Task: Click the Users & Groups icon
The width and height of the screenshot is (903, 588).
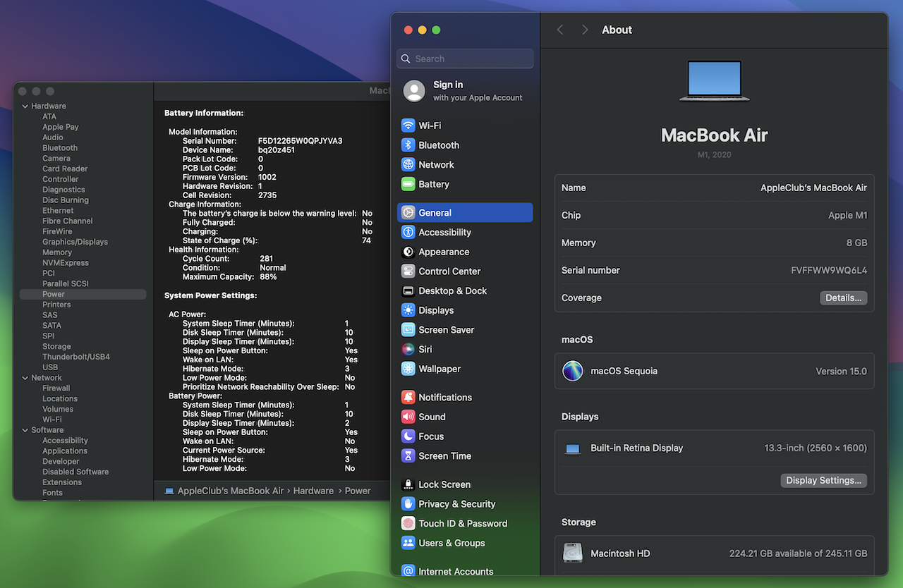Action: point(408,543)
